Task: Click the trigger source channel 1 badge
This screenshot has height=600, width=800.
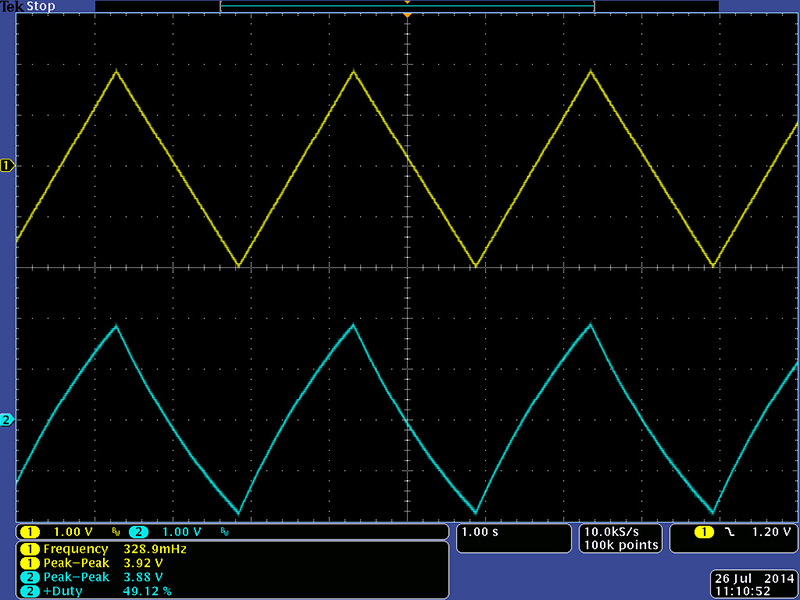Action: click(705, 532)
